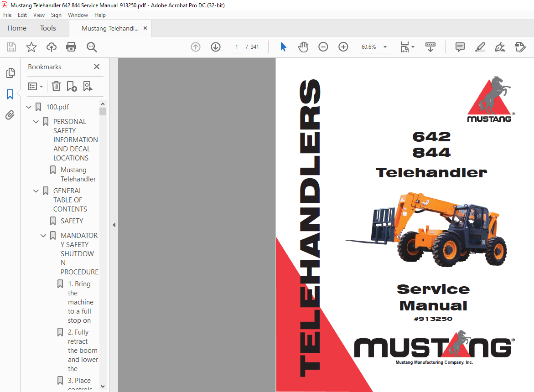Viewport: 534px width, 392px height.
Task: Collapse the 100.pdf bookmark
Action: click(29, 107)
